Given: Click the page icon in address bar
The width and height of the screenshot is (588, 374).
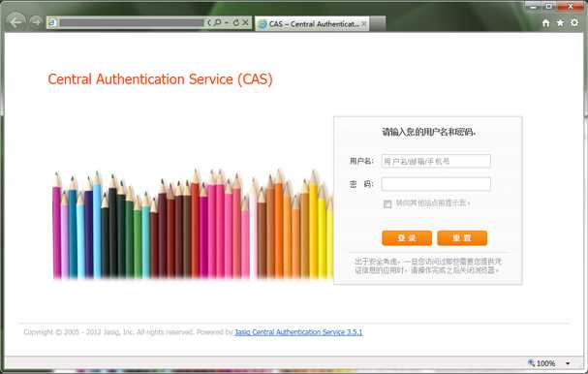Looking at the screenshot, I should (x=53, y=23).
